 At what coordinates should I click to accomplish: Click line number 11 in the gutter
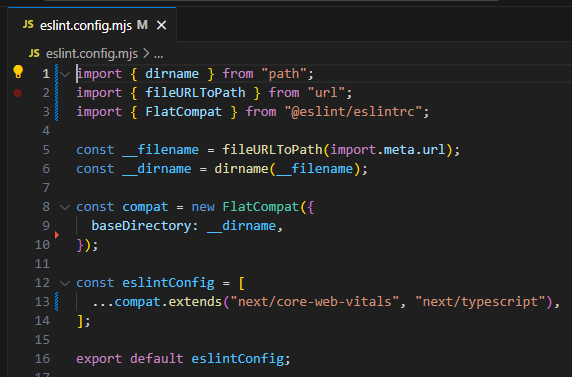[42, 264]
